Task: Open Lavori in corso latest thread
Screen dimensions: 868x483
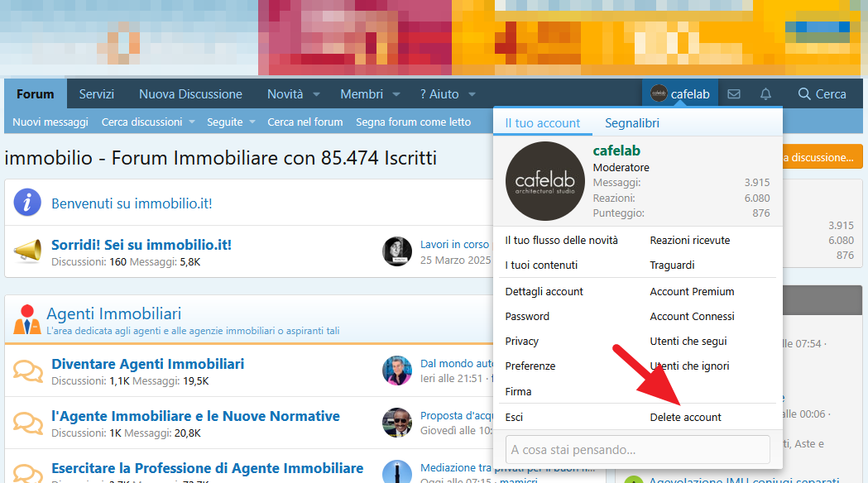Action: click(454, 245)
